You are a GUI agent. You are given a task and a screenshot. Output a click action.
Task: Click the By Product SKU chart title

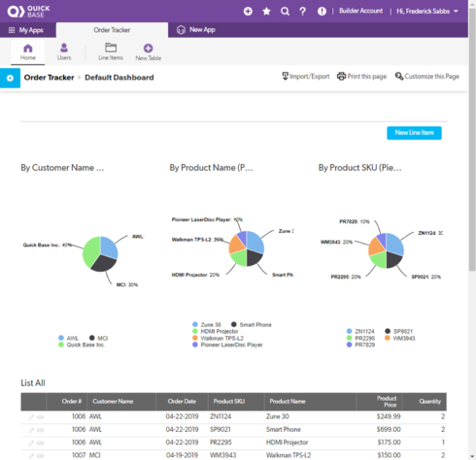[359, 168]
